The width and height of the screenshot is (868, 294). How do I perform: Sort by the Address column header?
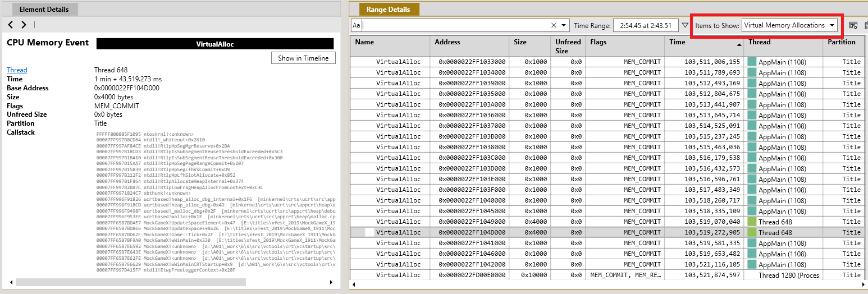pos(470,46)
